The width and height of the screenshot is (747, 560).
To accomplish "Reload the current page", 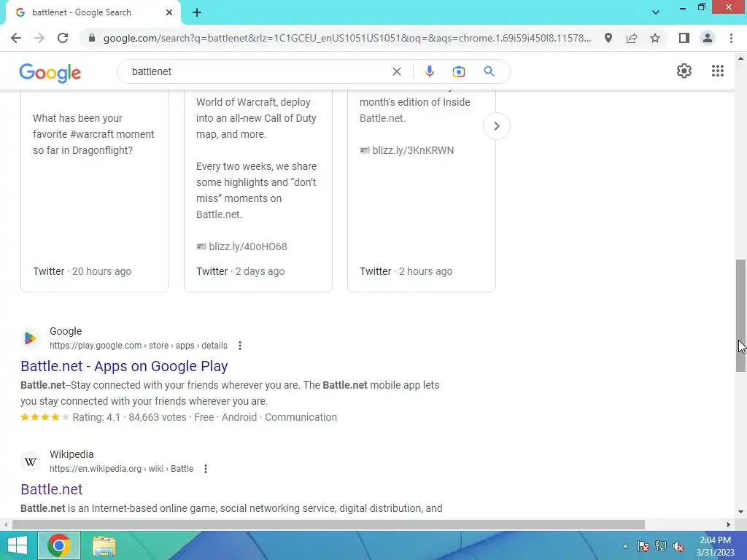I will 63,38.
